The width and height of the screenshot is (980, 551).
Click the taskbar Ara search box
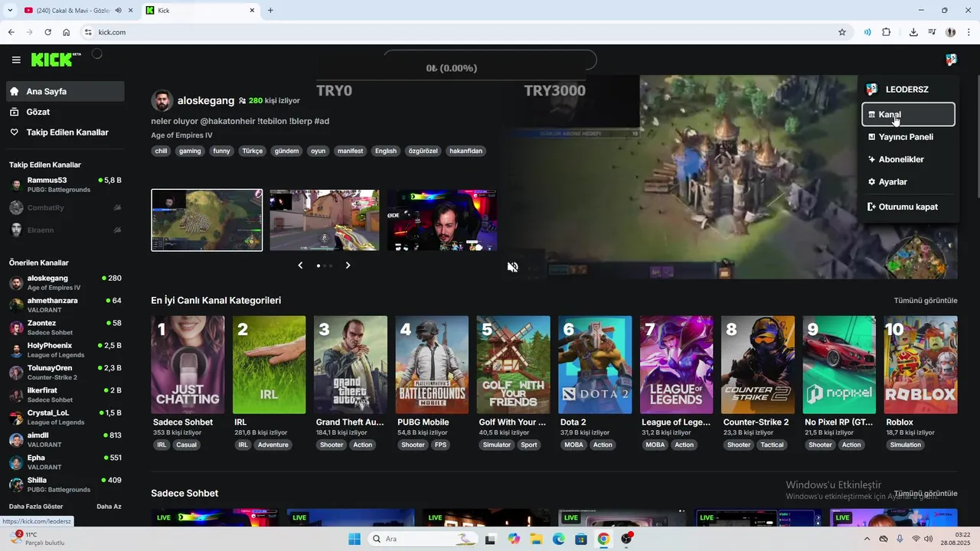point(423,539)
